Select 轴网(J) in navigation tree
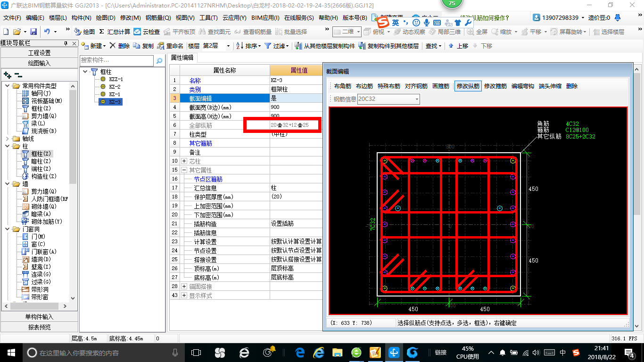This screenshot has width=644, height=362. (x=40, y=93)
